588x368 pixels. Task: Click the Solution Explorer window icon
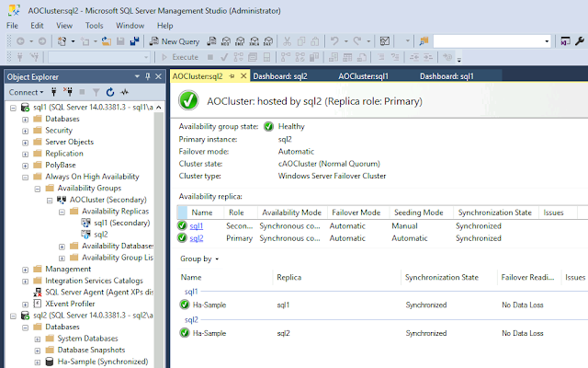pos(565,41)
